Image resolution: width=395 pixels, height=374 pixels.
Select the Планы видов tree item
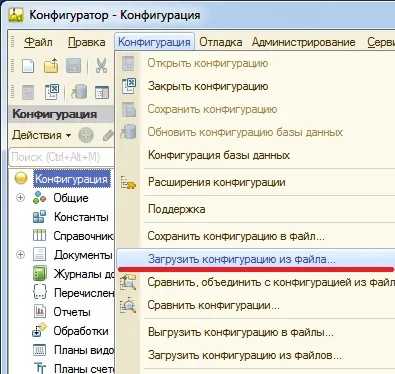[x=84, y=350]
